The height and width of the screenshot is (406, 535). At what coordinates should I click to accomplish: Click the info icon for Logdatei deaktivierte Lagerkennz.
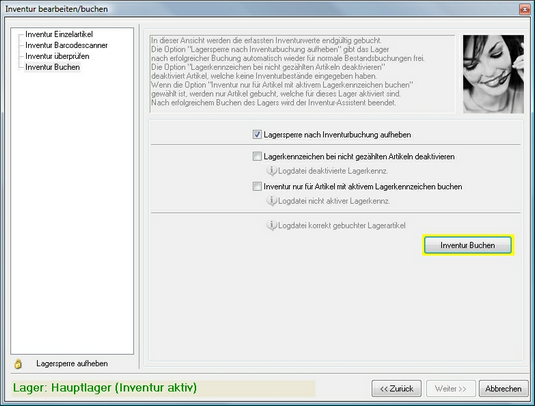[271, 171]
